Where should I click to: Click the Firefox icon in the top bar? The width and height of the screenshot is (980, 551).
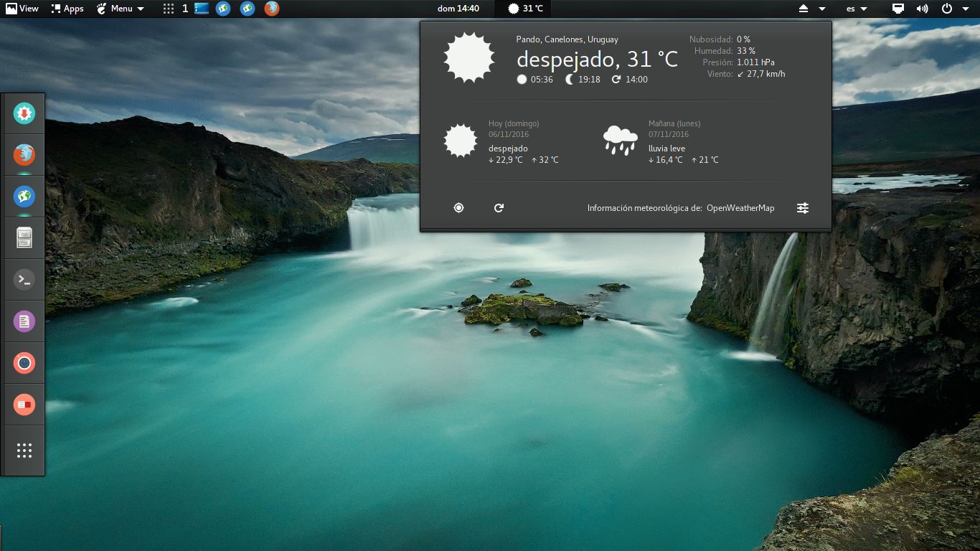pyautogui.click(x=271, y=9)
